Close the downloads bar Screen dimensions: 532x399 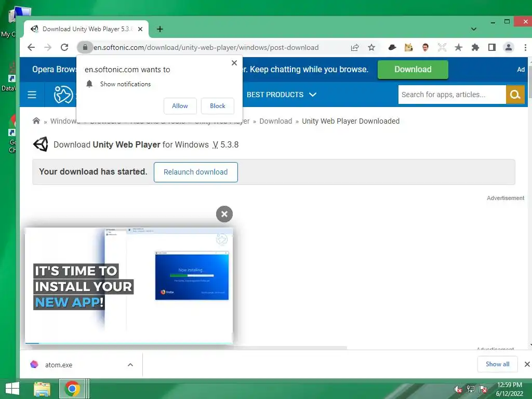click(x=527, y=364)
